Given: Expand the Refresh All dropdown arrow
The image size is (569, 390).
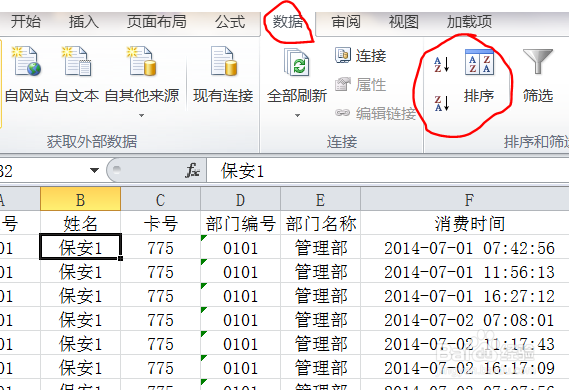Looking at the screenshot, I should tap(297, 116).
